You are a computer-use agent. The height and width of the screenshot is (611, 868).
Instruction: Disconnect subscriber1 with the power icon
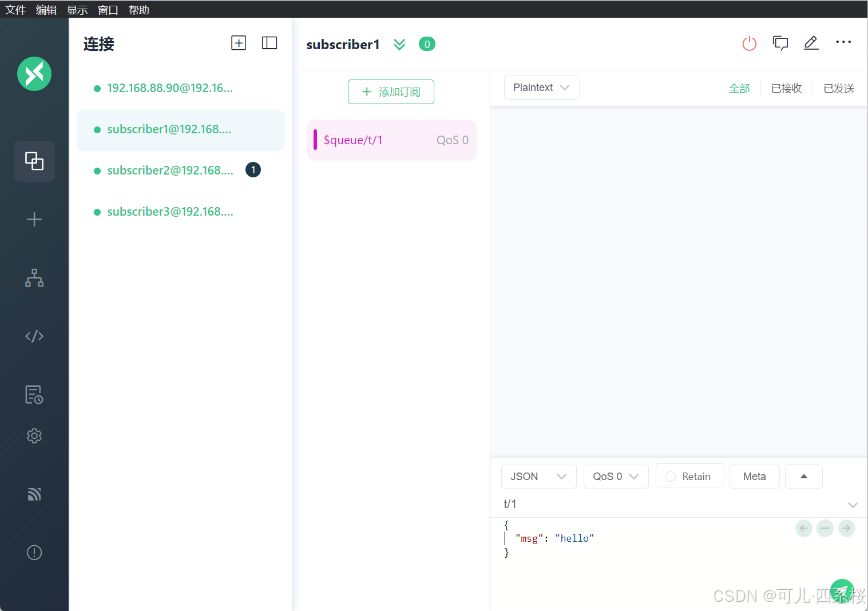pyautogui.click(x=750, y=43)
